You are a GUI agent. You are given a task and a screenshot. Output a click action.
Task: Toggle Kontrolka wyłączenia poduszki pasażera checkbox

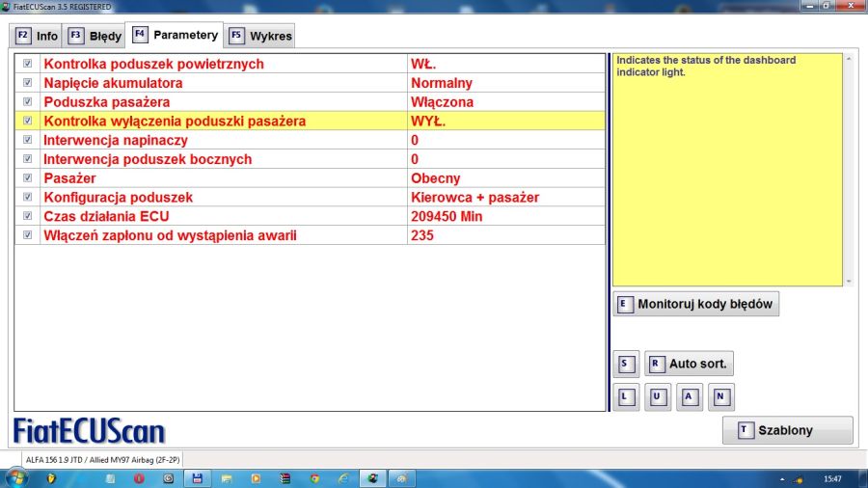click(x=27, y=121)
